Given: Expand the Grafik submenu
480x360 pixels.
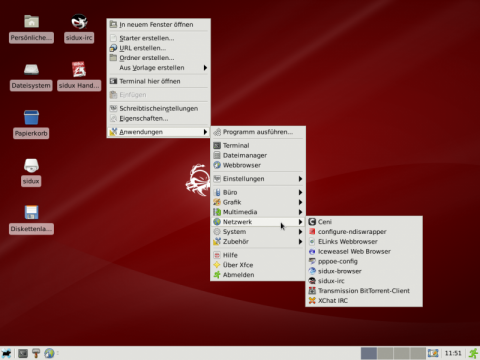Looking at the screenshot, I should click(258, 202).
